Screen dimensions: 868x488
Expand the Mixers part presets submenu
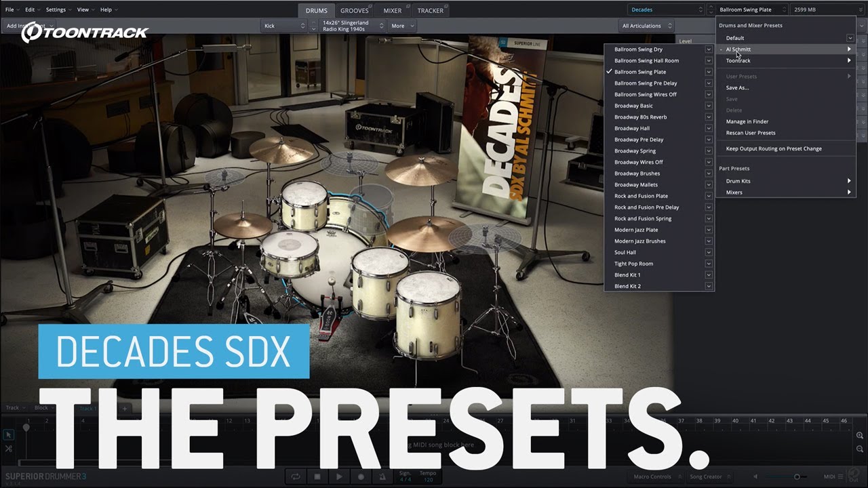pos(785,192)
